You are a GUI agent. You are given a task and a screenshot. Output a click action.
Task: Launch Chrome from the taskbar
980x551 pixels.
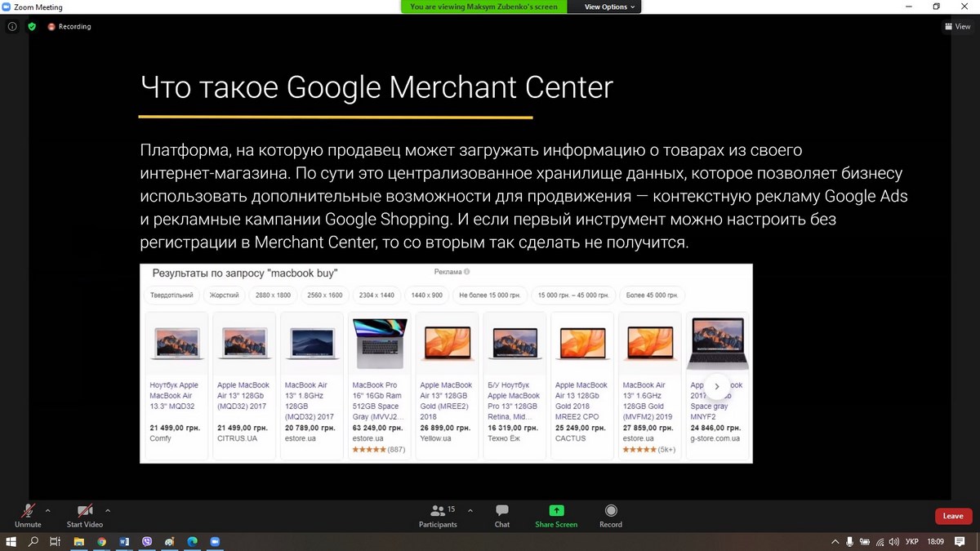101,541
